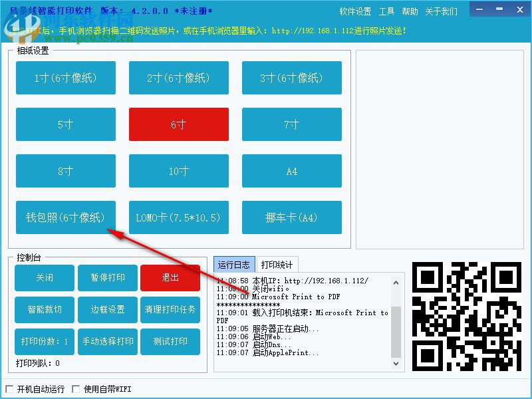The height and width of the screenshot is (399, 532).
Task: Select the 10寸 paper size
Action: tap(178, 171)
